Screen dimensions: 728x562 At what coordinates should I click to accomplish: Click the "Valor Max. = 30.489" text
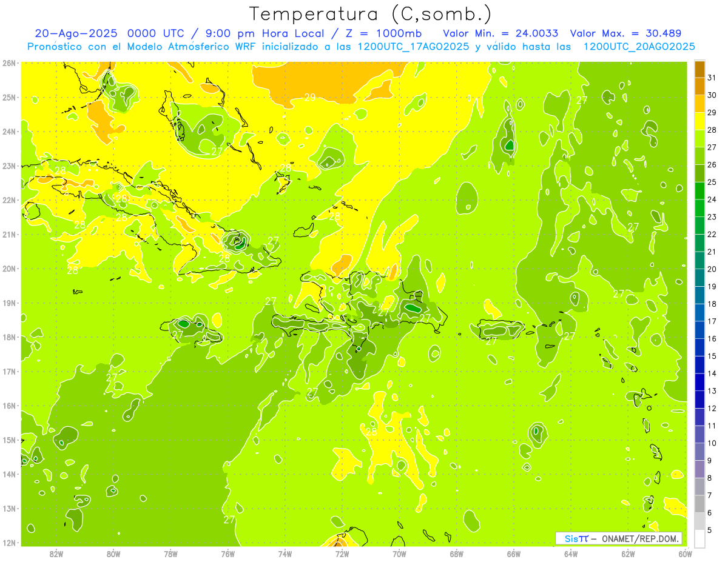pyautogui.click(x=626, y=33)
